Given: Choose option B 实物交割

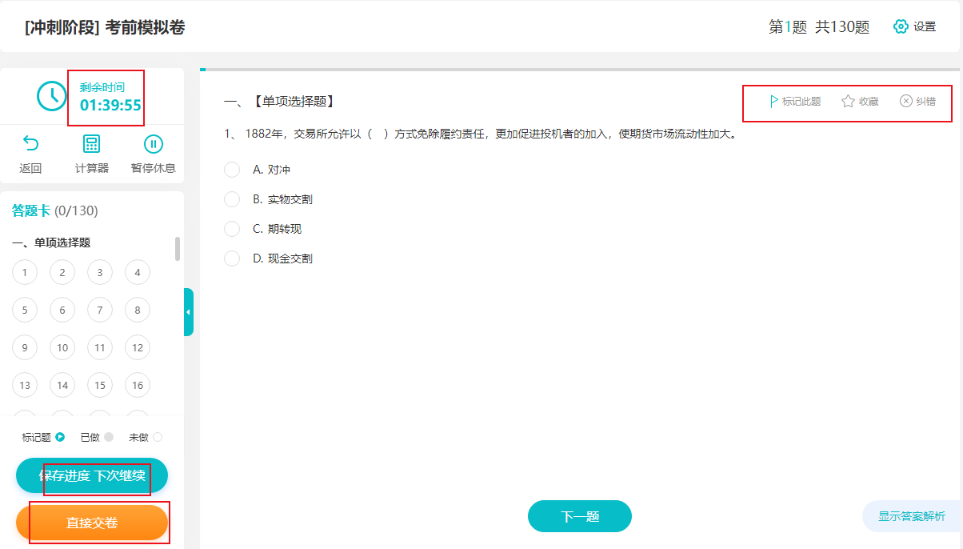Looking at the screenshot, I should 232,199.
